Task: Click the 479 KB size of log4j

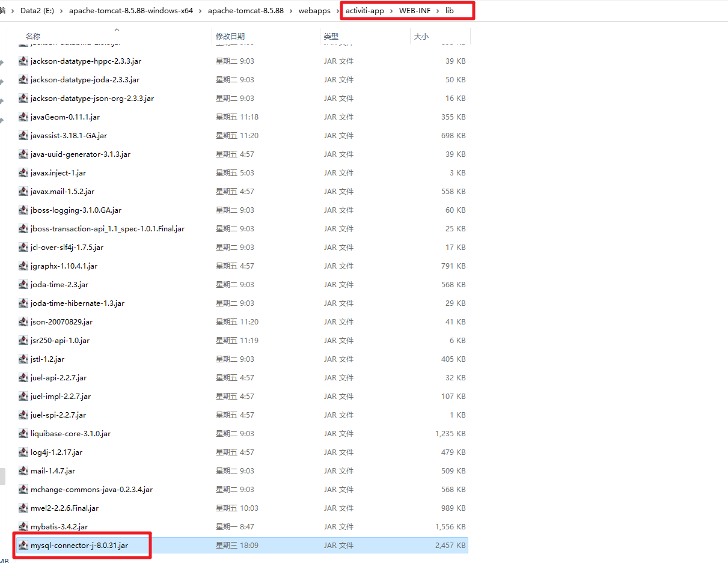Action: 453,452
